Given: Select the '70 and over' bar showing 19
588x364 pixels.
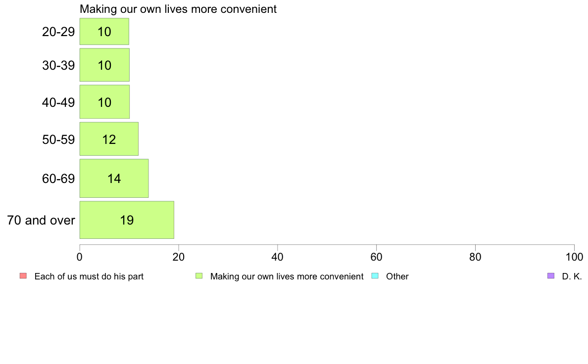Looking at the screenshot, I should 127,220.
